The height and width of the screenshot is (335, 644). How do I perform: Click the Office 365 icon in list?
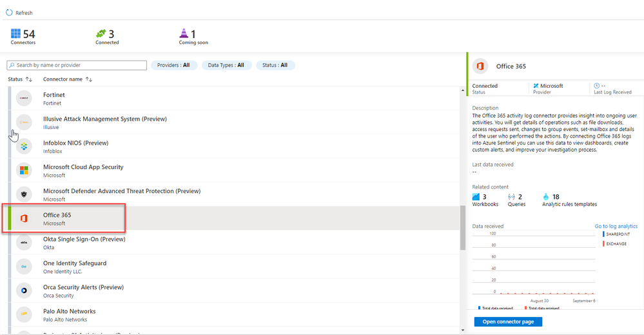click(24, 218)
